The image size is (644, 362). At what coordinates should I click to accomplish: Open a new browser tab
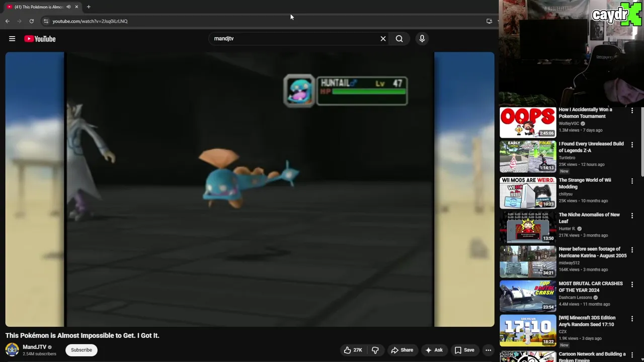[x=89, y=7]
